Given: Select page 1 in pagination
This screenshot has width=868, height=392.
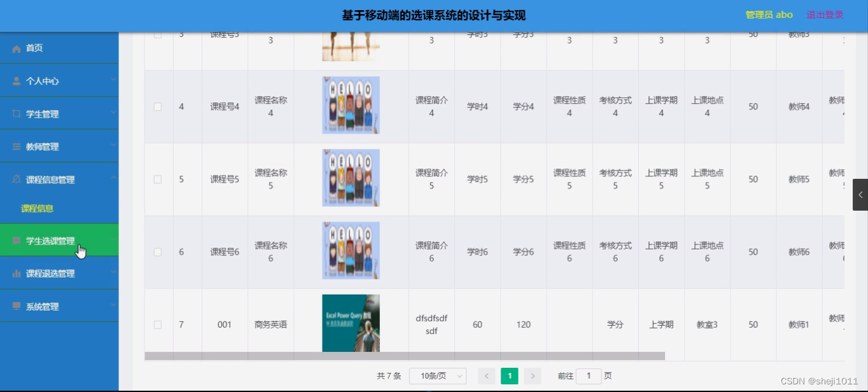Looking at the screenshot, I should click(x=509, y=376).
